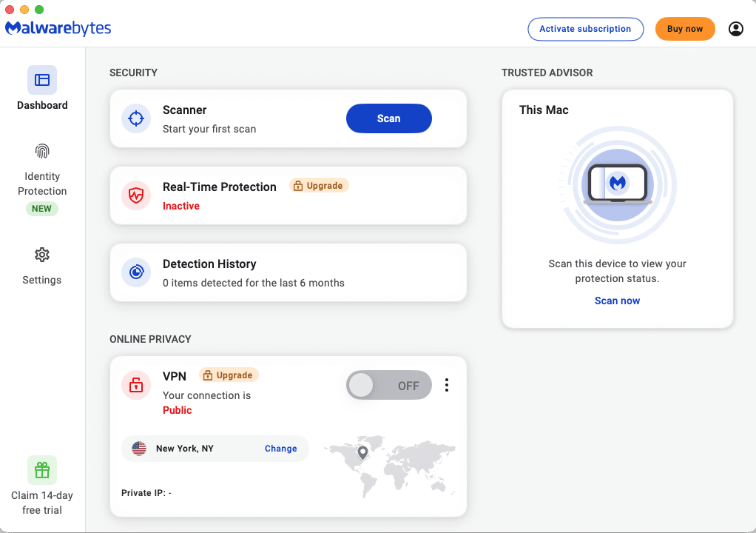Click the Dashboard label in sidebar
Screen dimensions: 756x533
pos(42,105)
